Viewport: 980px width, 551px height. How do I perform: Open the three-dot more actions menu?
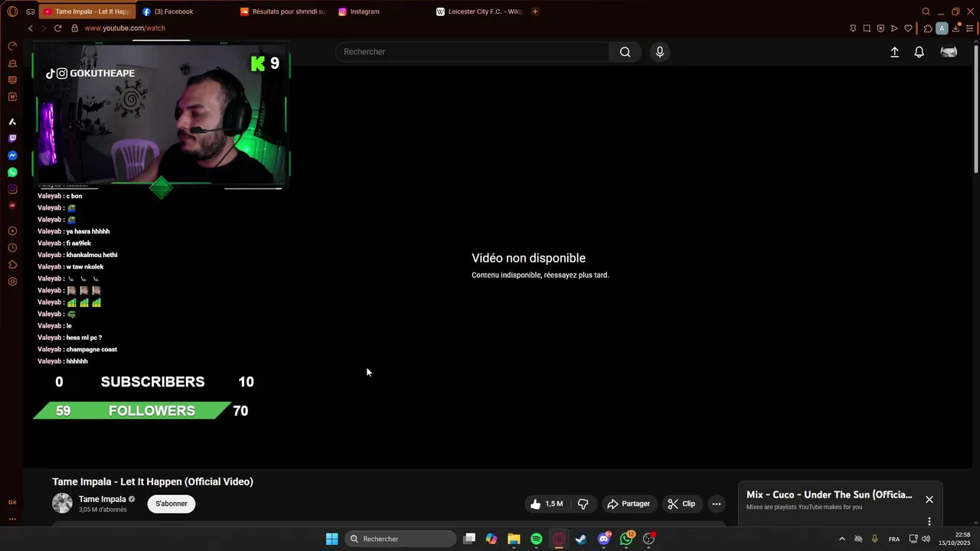click(717, 504)
